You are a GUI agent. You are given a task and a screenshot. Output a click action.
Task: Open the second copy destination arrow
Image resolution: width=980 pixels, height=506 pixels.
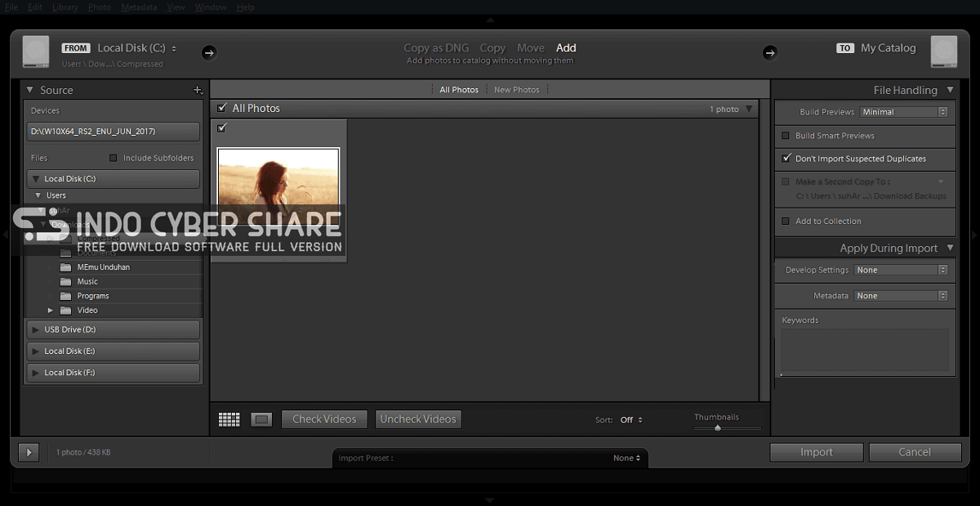point(942,181)
